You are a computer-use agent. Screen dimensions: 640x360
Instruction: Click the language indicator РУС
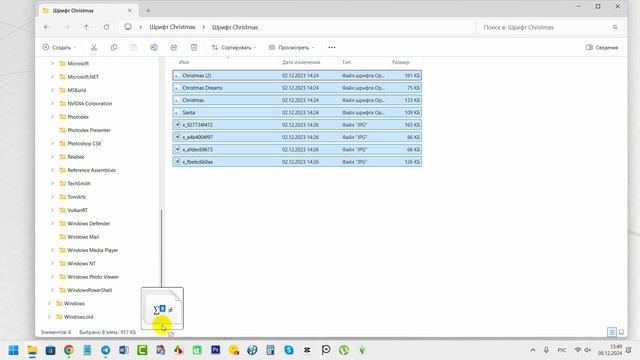click(562, 350)
